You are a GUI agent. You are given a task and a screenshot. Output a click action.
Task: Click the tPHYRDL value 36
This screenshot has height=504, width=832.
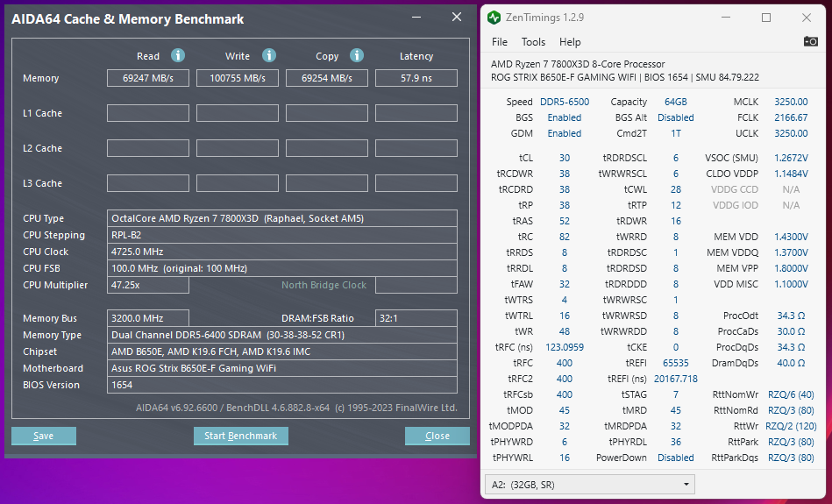(675, 442)
